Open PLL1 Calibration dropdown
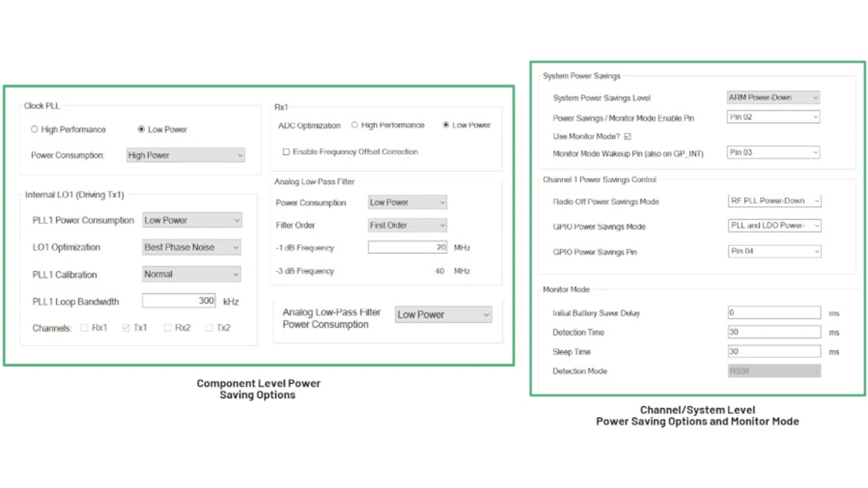The image size is (868, 488). tap(192, 274)
